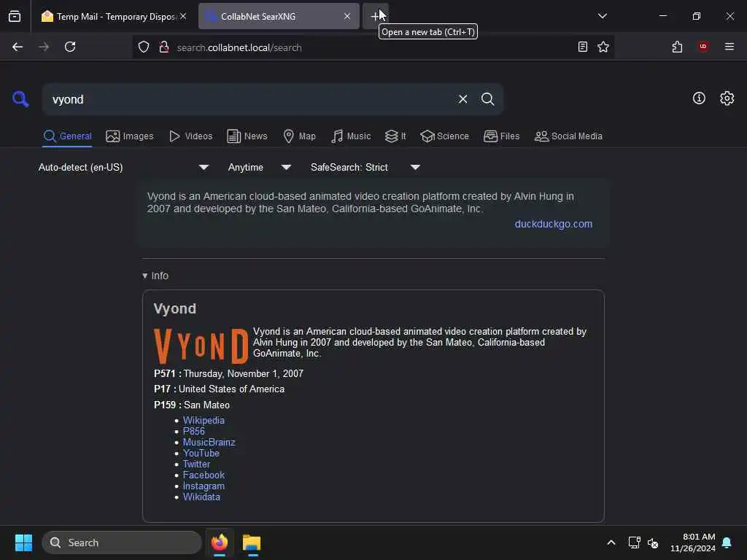Bookmark this page with star

[603, 47]
